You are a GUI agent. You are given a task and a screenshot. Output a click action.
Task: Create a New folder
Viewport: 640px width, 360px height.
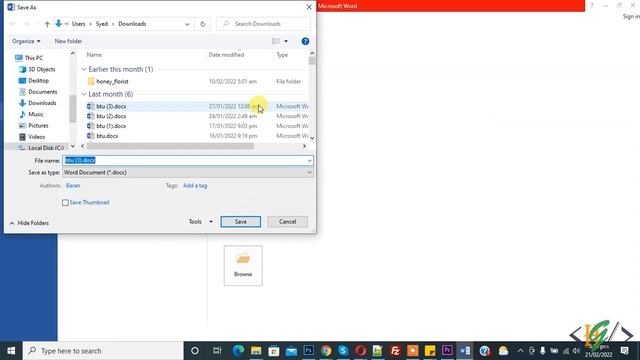pyautogui.click(x=68, y=41)
